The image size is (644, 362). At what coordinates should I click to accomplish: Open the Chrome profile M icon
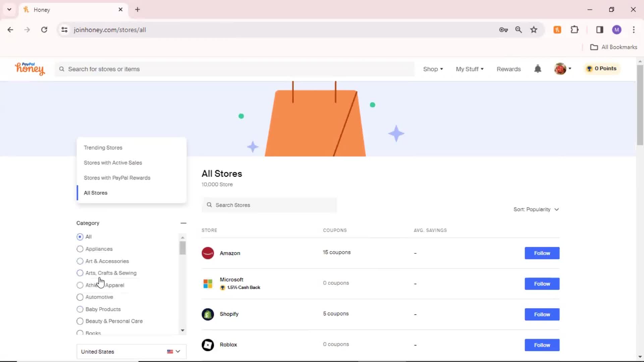pyautogui.click(x=616, y=30)
